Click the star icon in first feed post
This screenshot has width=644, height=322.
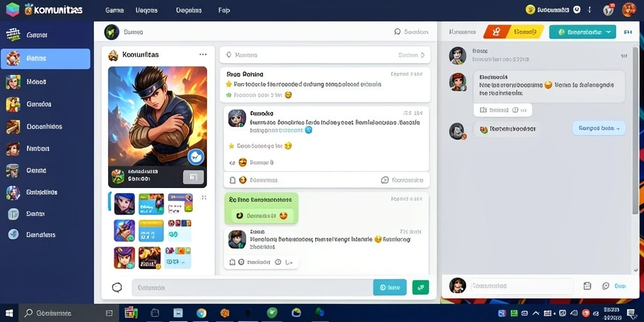click(229, 84)
